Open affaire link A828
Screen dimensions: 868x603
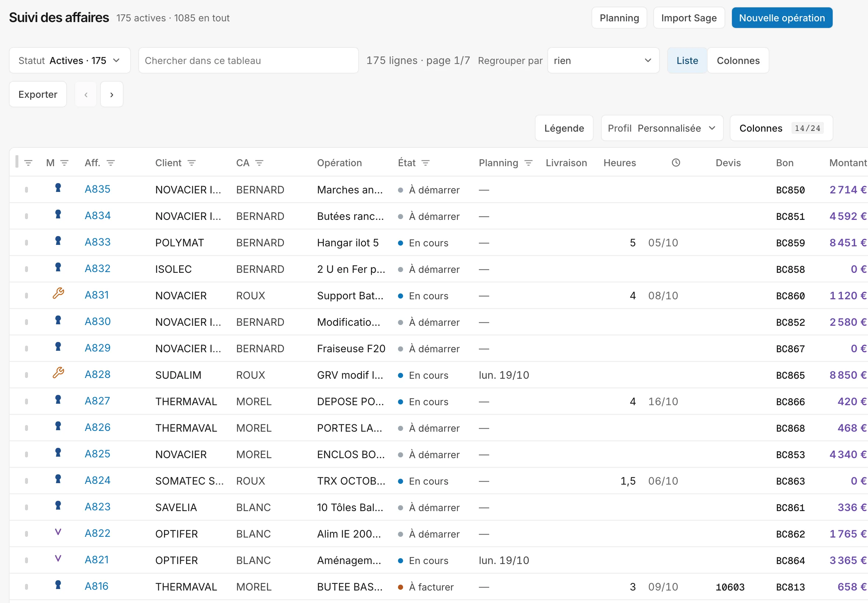pos(97,374)
